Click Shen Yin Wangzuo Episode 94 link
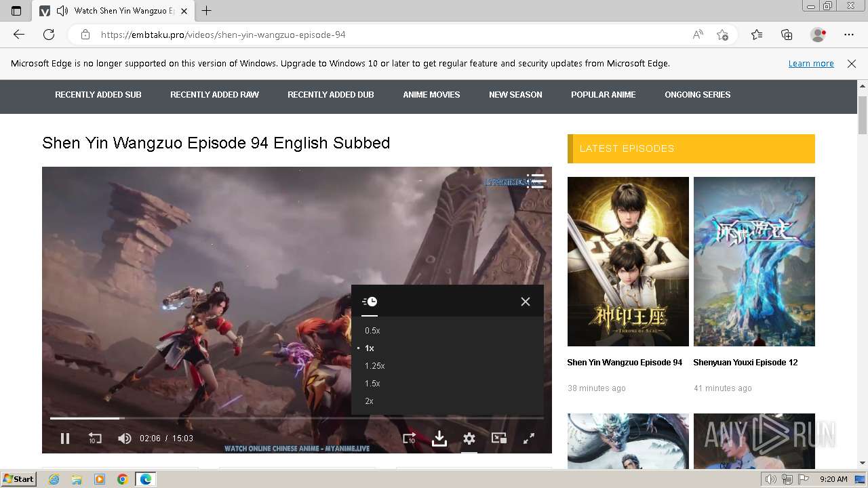 pyautogui.click(x=625, y=363)
